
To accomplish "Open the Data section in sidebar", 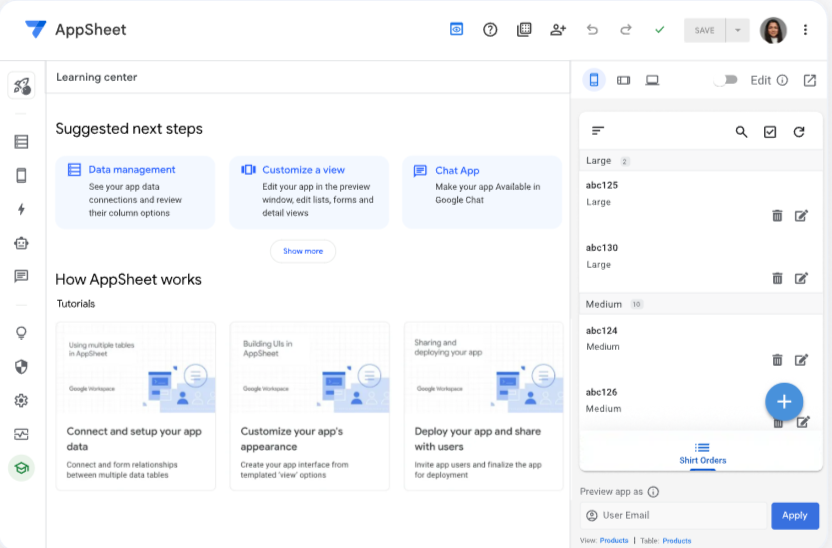I will coord(21,142).
